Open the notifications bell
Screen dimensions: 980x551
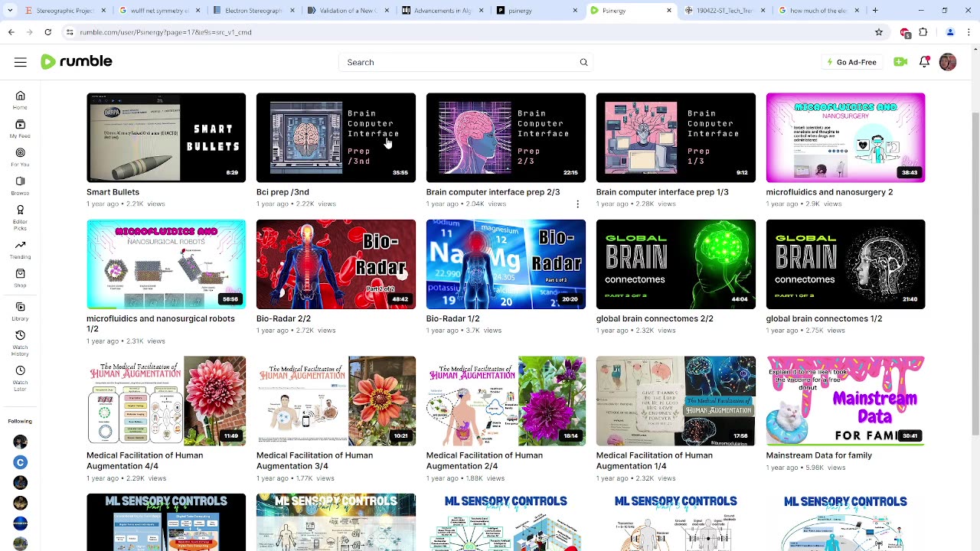(924, 62)
